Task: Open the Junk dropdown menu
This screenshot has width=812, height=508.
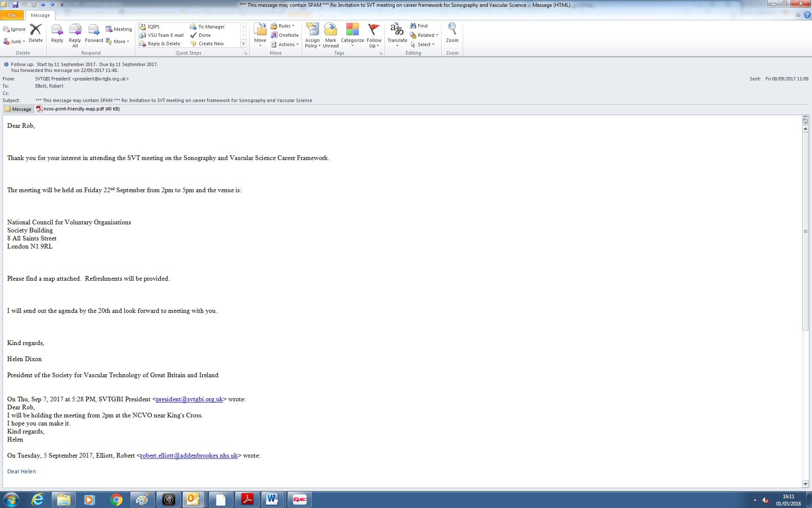Action: tap(14, 41)
